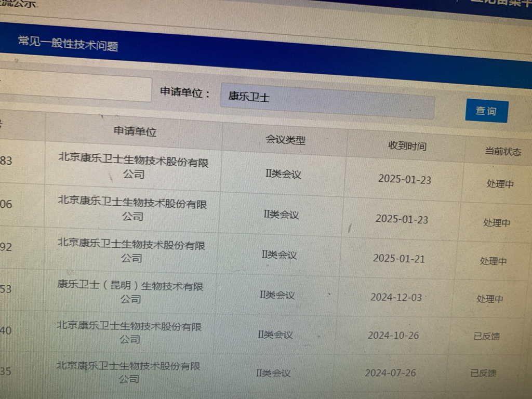The height and width of the screenshot is (399, 532).
Task: Click the serial number 35 cell
Action: (x=5, y=371)
